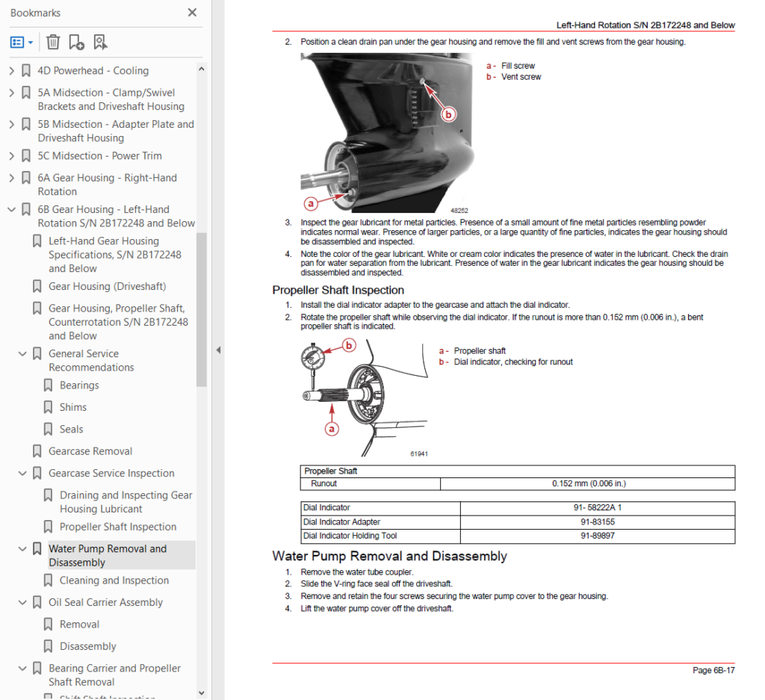Click the bookmarks scrollbar up arrow

coord(202,69)
